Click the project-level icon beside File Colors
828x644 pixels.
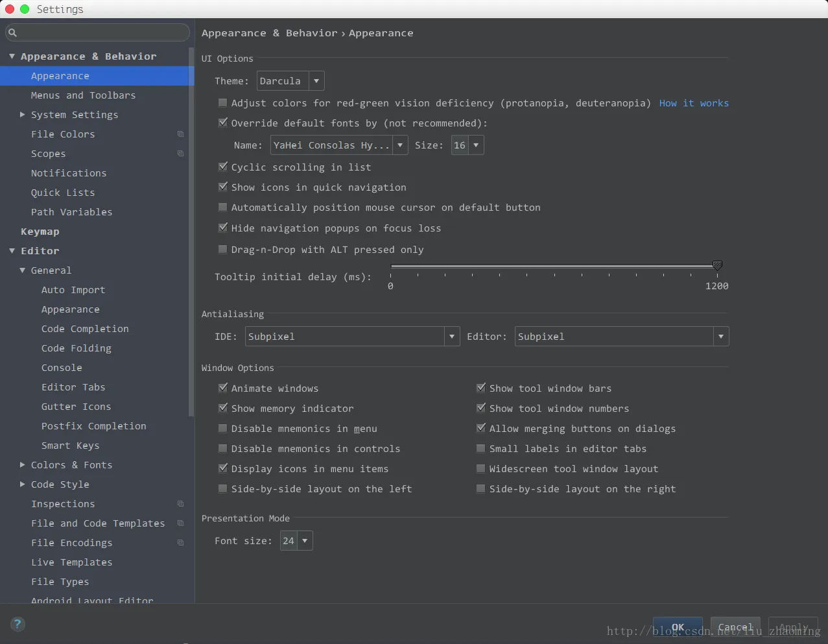pyautogui.click(x=180, y=134)
